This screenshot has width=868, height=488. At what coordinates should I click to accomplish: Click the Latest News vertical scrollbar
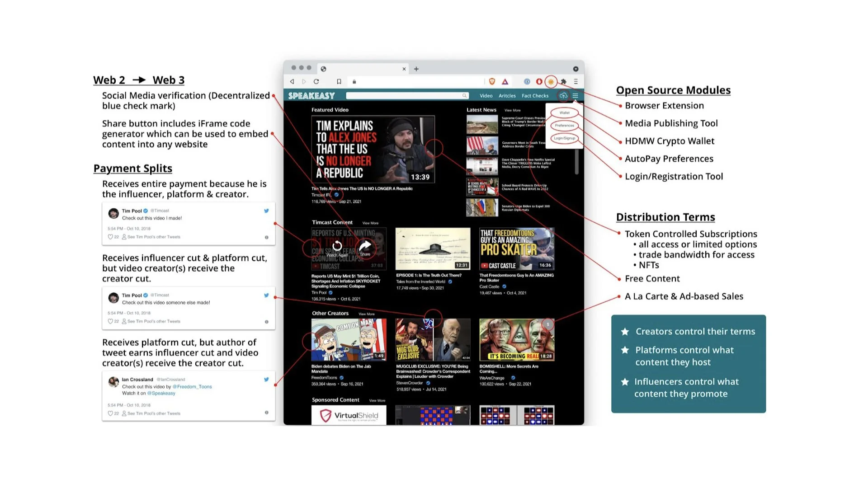576,161
